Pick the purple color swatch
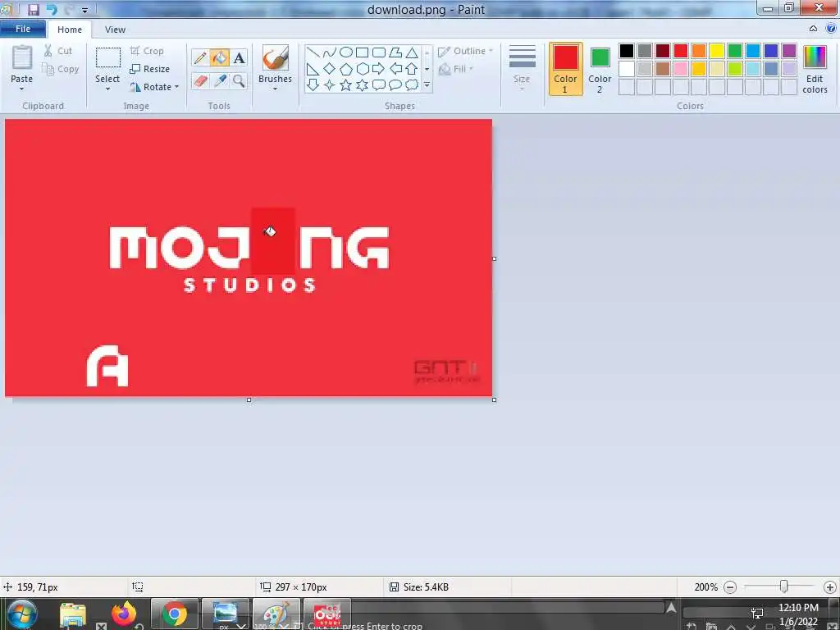 click(x=788, y=50)
